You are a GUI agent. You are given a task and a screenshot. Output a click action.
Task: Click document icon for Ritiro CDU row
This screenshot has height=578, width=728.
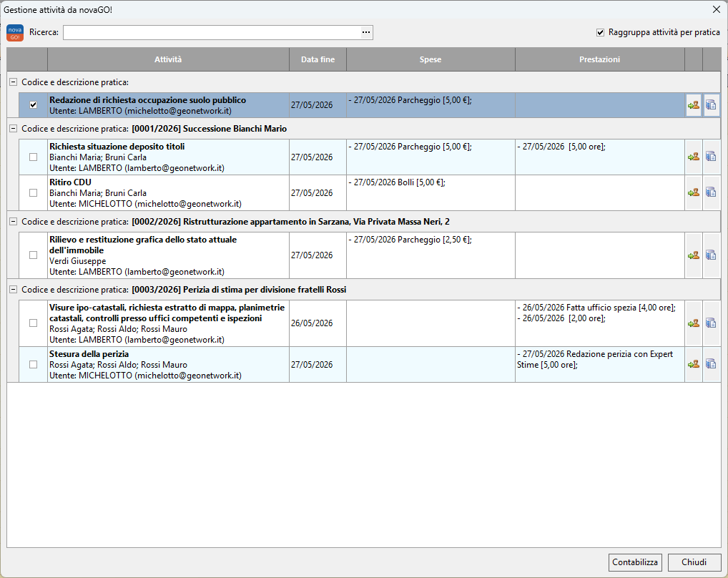(x=711, y=192)
